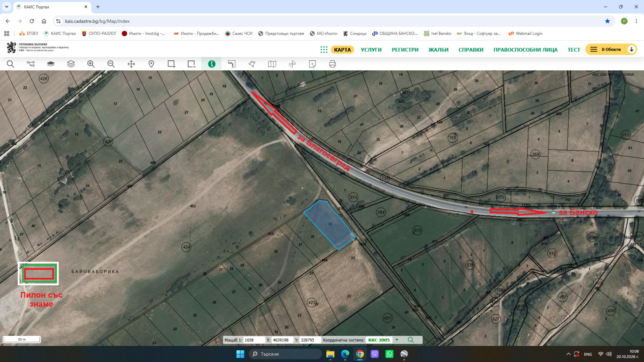644x362 pixels.
Task: Select the zoom out tool
Action: click(x=111, y=64)
